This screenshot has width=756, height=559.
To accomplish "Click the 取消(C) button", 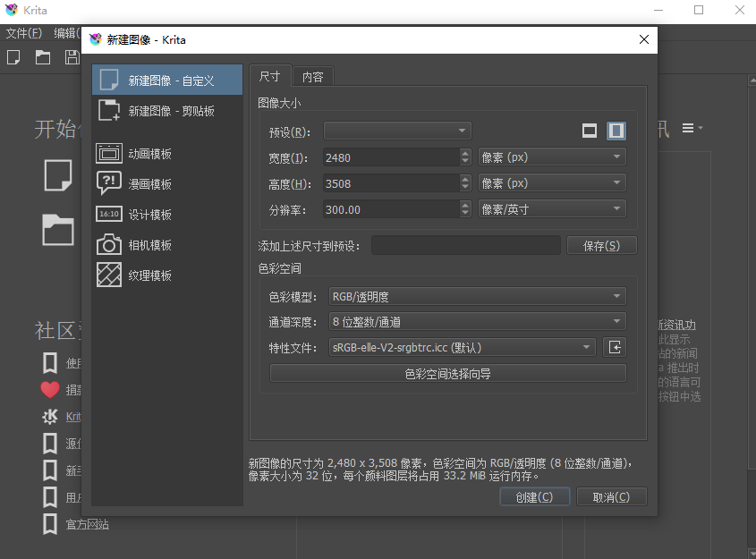I will pyautogui.click(x=611, y=496).
